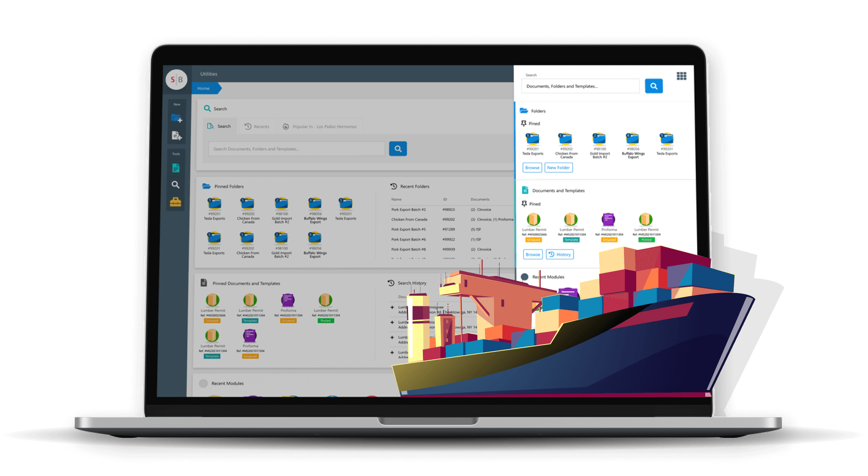Click Browse button under pinned folders
The width and height of the screenshot is (868, 476).
click(532, 167)
